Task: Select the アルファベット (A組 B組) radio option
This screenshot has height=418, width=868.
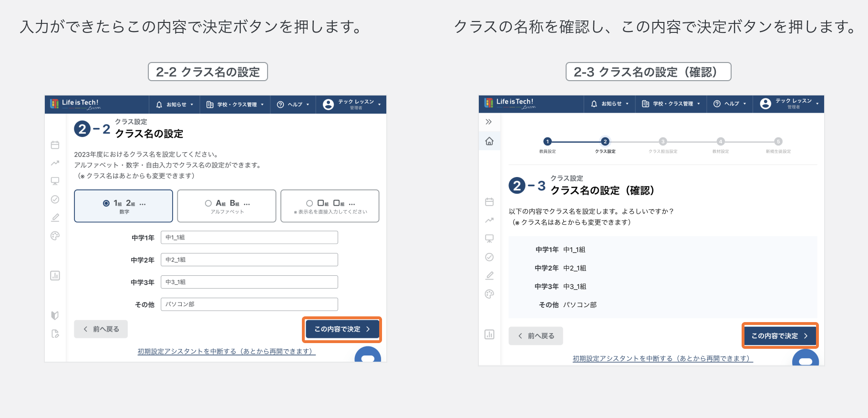Action: click(x=208, y=203)
